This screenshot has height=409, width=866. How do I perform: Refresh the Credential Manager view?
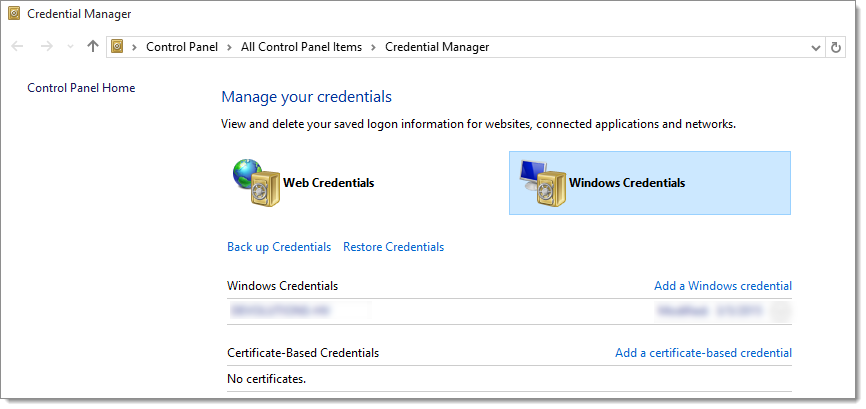[836, 47]
